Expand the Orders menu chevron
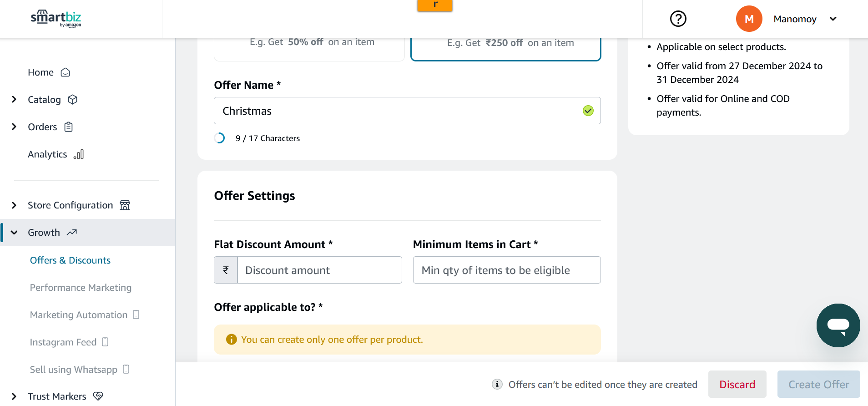Screen dimensions: 868x406 click(14, 127)
